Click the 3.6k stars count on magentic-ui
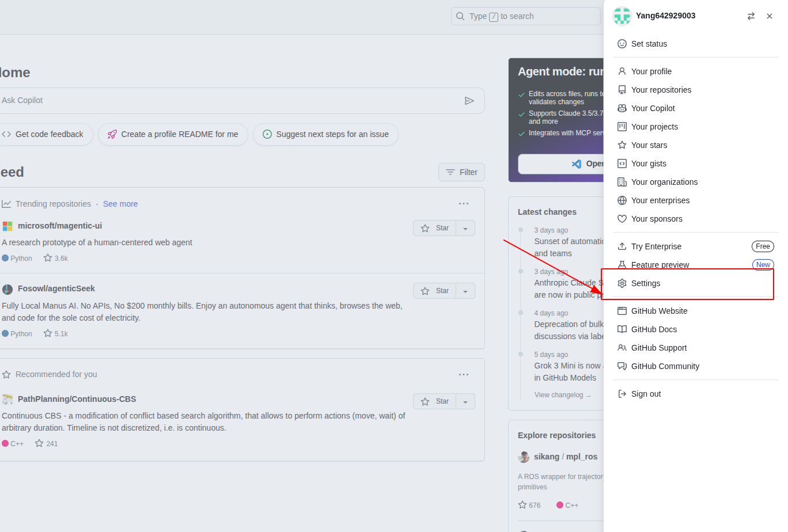The height and width of the screenshot is (532, 788). [x=56, y=258]
